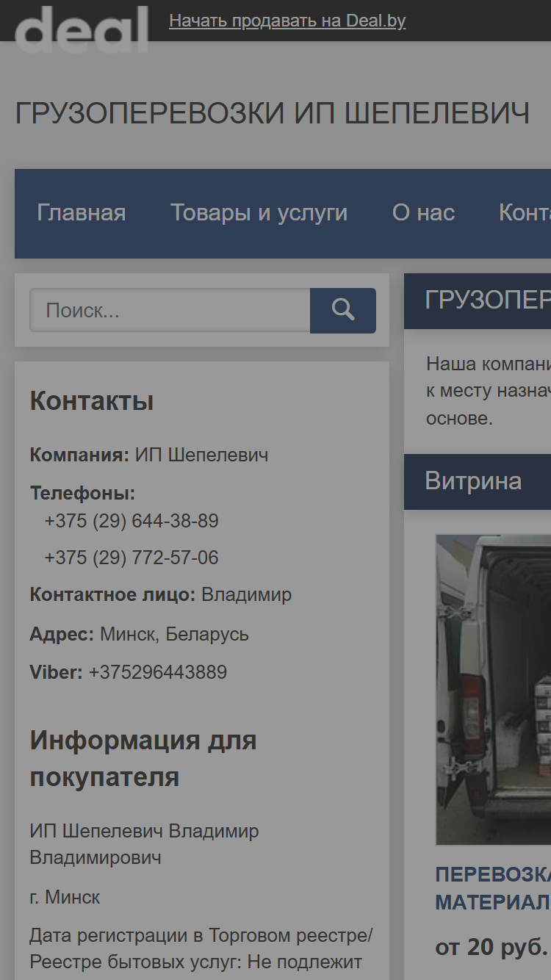
Task: Open the ПЕРЕВОЗКА МАТЕРИАЛ product link
Action: click(x=493, y=888)
